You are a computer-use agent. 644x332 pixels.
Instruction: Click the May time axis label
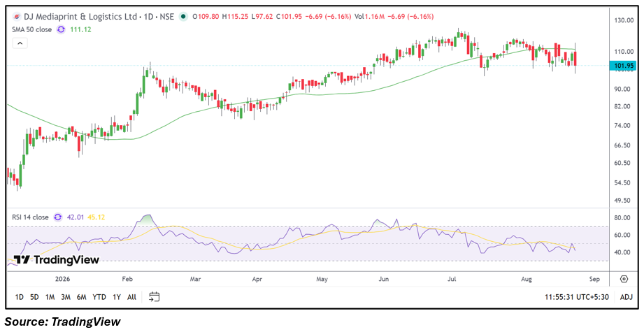[x=322, y=279]
